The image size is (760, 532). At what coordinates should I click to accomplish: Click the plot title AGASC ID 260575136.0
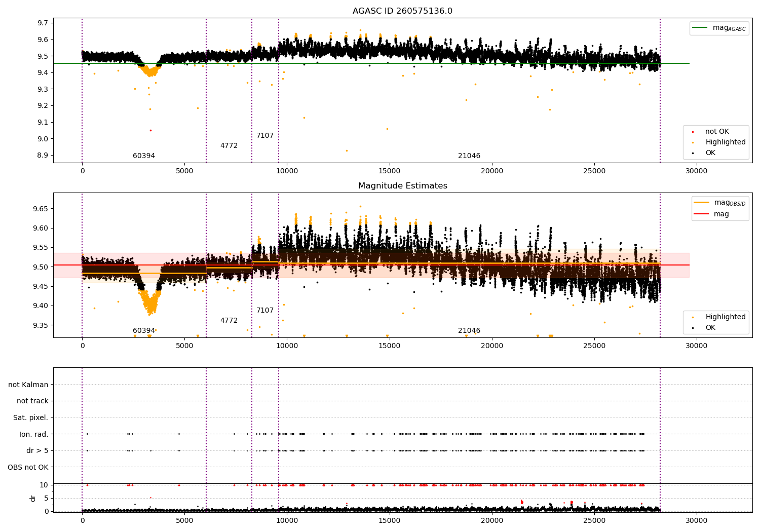point(402,11)
